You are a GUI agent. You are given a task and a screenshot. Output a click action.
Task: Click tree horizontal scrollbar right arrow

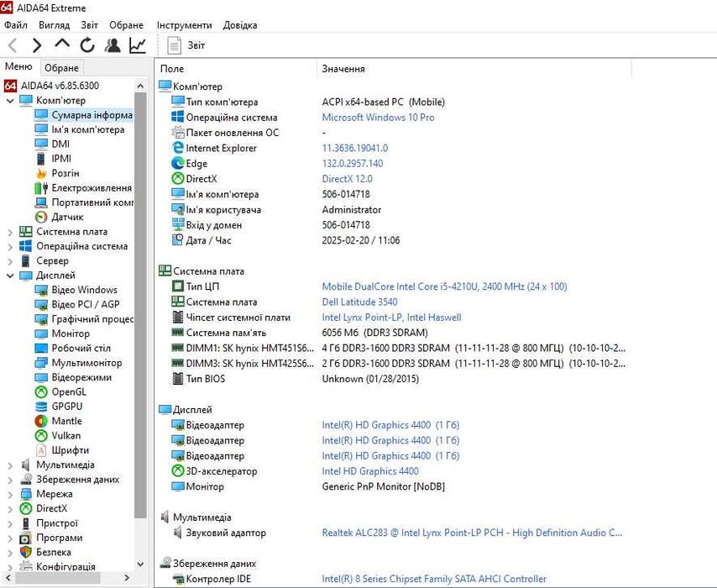tap(127, 577)
